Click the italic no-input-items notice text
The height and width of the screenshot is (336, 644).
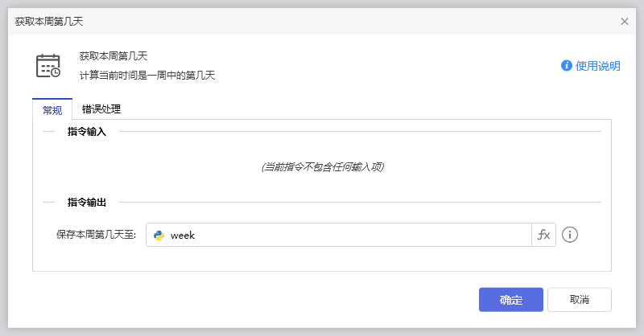click(322, 167)
